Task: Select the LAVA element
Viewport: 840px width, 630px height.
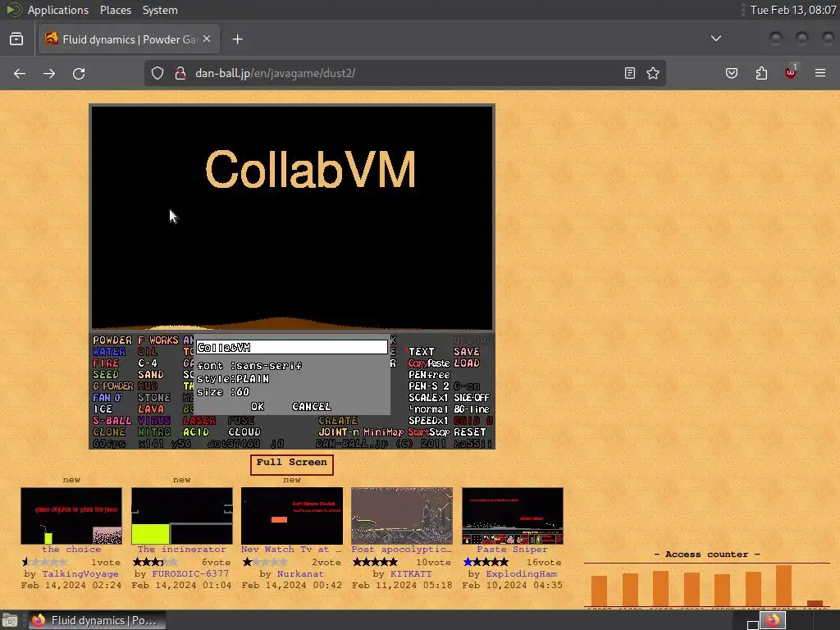Action: click(x=151, y=409)
